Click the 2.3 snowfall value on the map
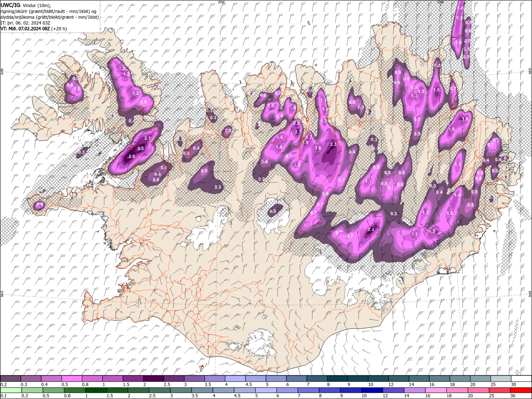Image resolution: width=532 pixels, height=399 pixels. [x=333, y=144]
